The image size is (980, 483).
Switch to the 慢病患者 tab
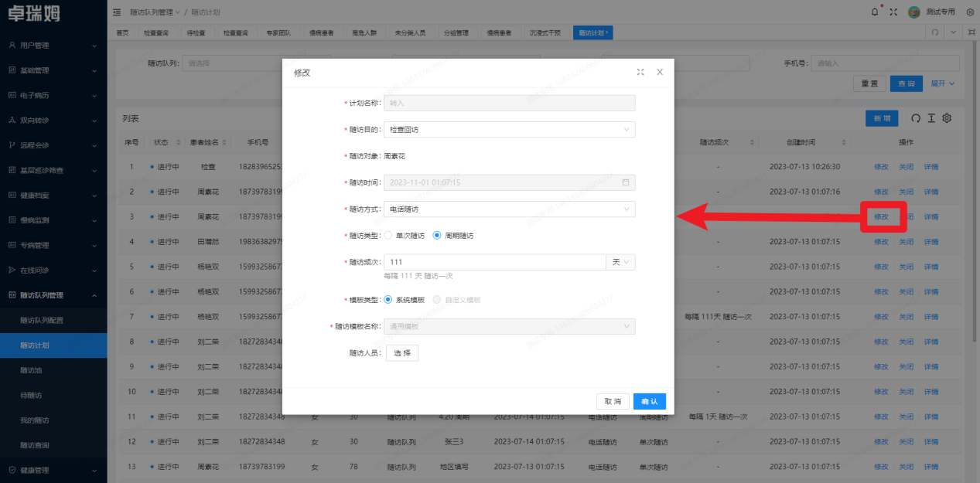pos(321,33)
